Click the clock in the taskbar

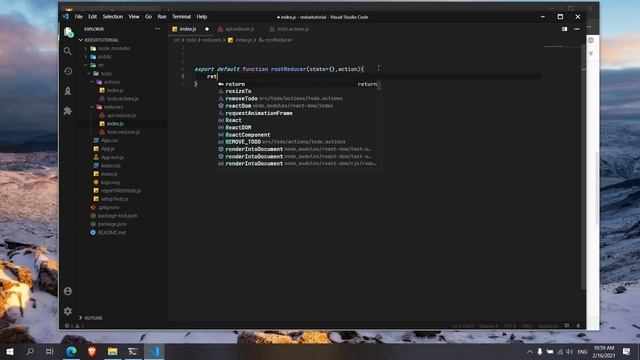pos(603,351)
